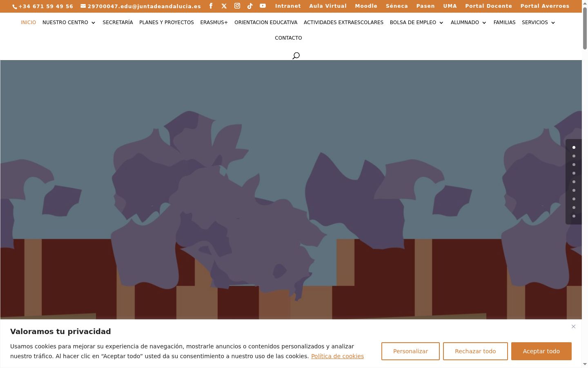Open the Séneca link

pos(397,6)
